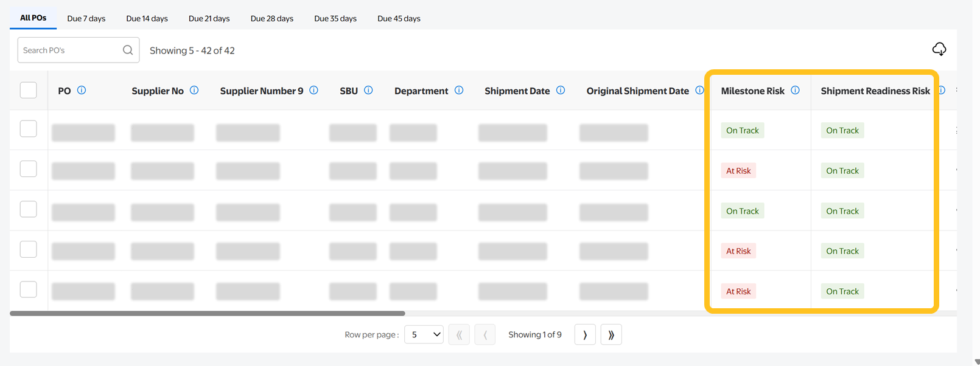Click the search magnifier icon
This screenshot has width=980, height=366.
tap(128, 50)
